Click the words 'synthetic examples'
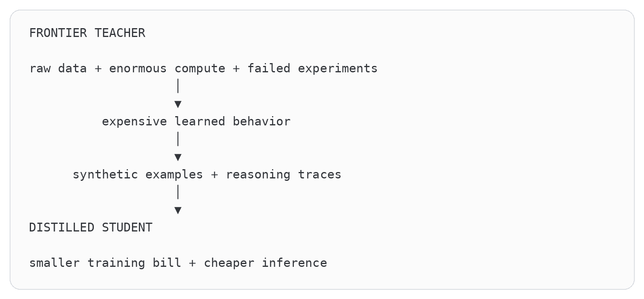 (x=138, y=175)
